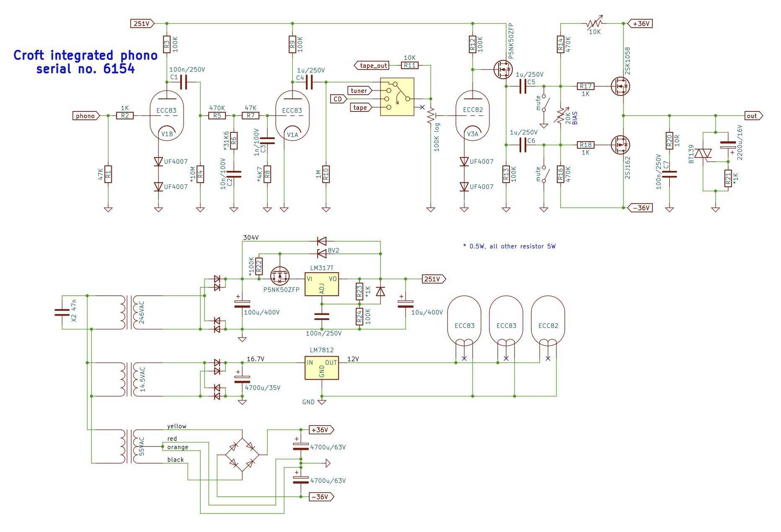Click the 12V annotation after LM7812
Viewport: 781px width, 532px height.
click(353, 359)
